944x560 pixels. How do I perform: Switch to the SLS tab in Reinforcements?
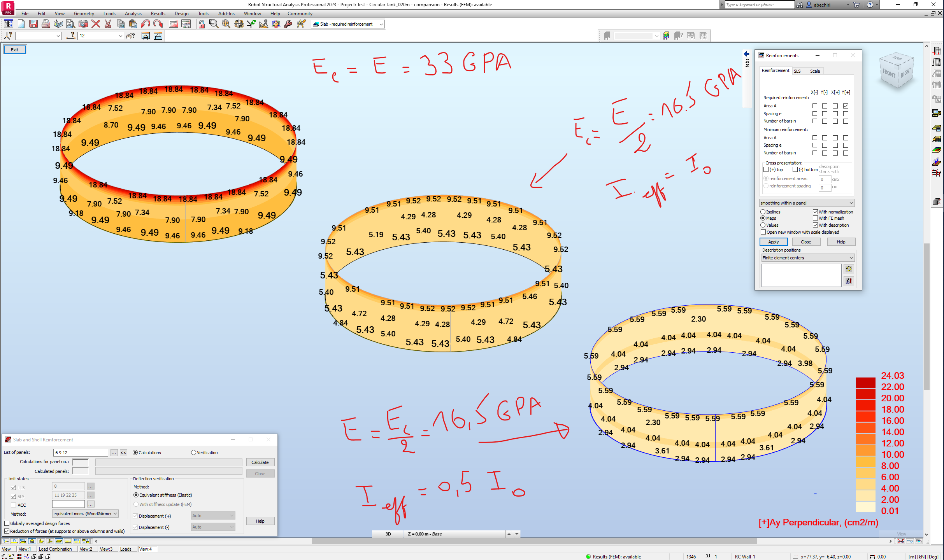(x=797, y=71)
